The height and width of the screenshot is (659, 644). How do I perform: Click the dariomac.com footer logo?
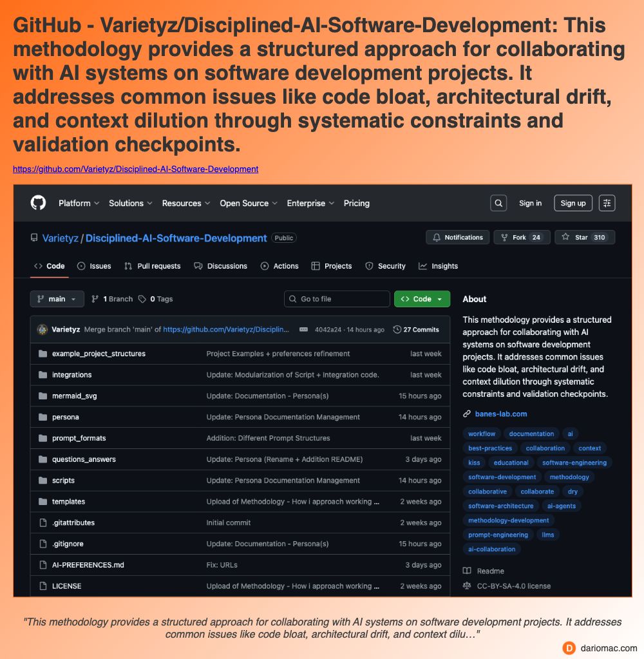[569, 647]
